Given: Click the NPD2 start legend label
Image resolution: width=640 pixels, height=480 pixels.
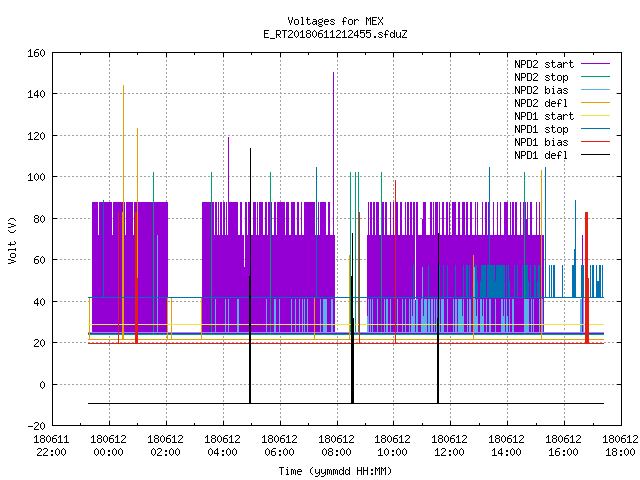Looking at the screenshot, I should coord(544,64).
